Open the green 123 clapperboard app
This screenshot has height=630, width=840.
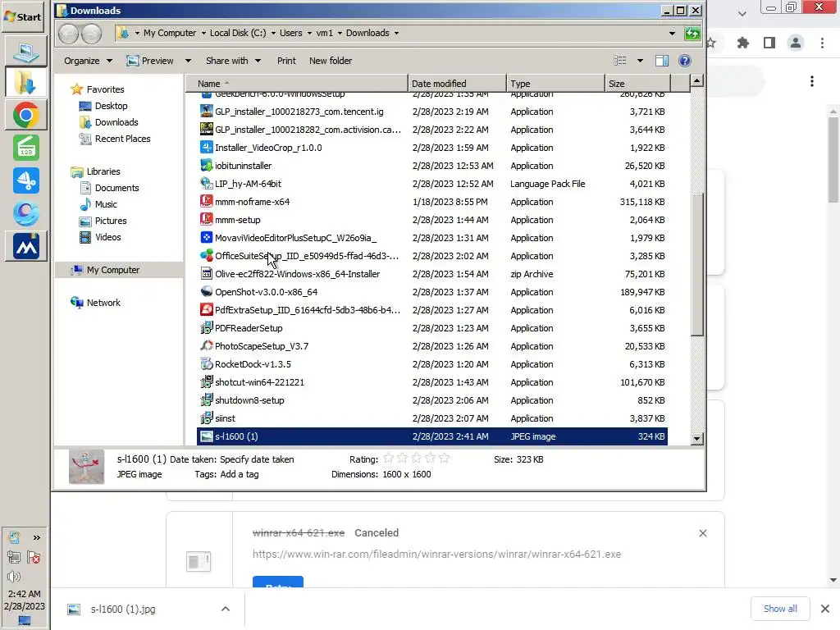[25, 148]
